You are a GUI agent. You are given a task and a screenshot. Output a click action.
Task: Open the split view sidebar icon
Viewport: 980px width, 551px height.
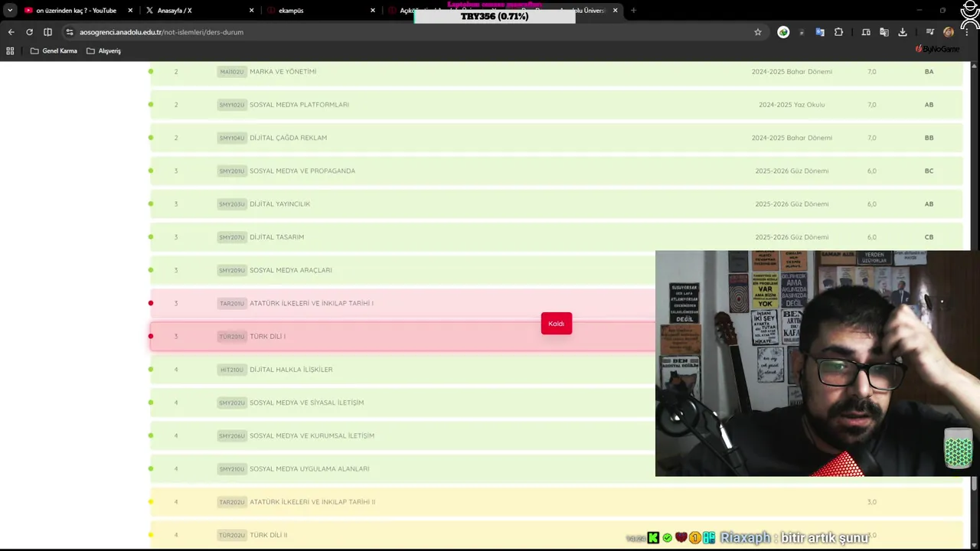tap(47, 32)
